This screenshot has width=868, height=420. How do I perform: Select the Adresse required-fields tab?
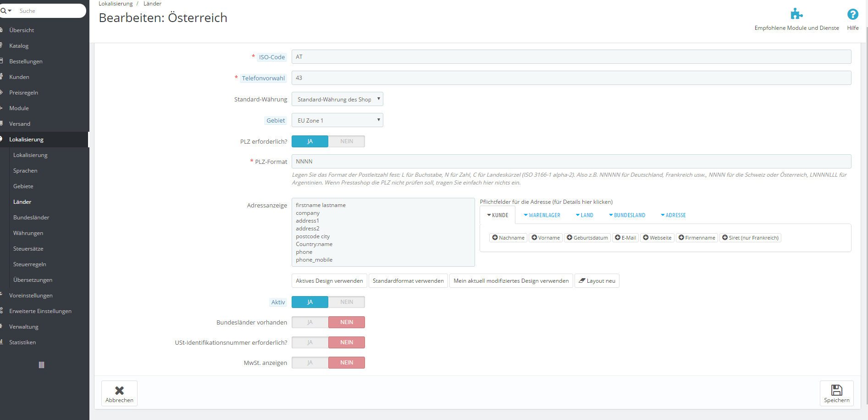point(673,215)
